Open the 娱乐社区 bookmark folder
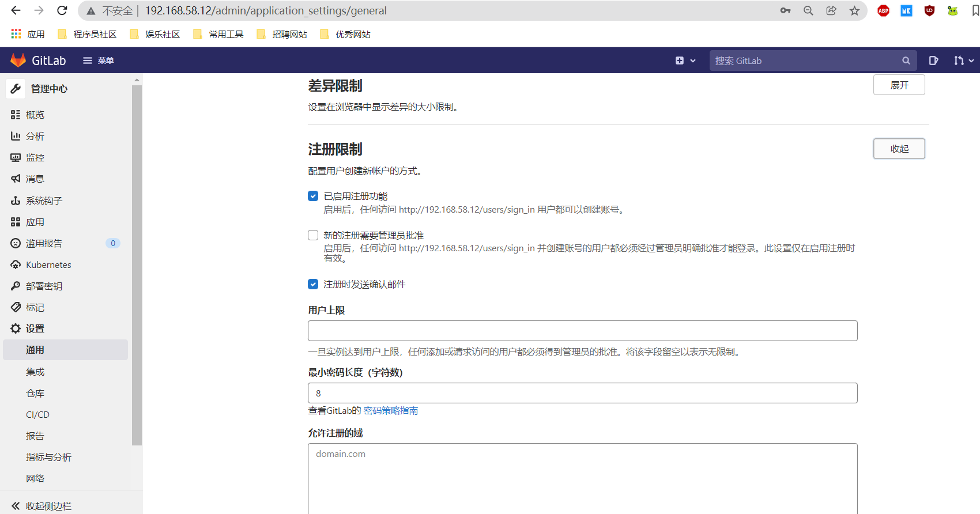The image size is (980, 514). click(155, 34)
